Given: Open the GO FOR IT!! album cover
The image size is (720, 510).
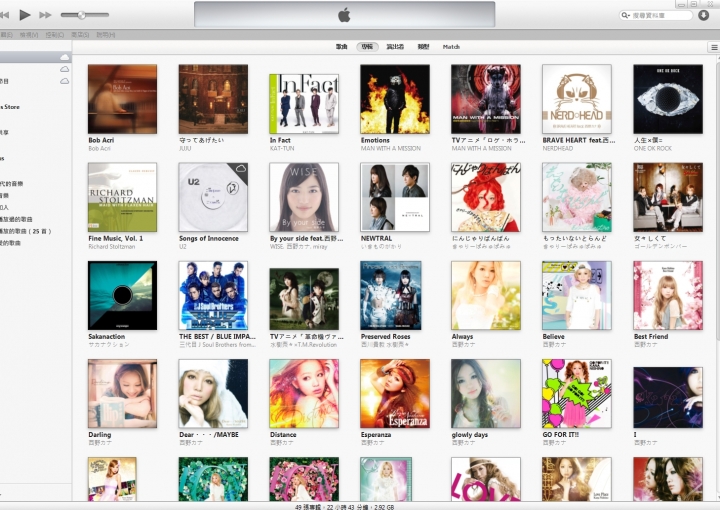Looking at the screenshot, I should click(x=577, y=394).
